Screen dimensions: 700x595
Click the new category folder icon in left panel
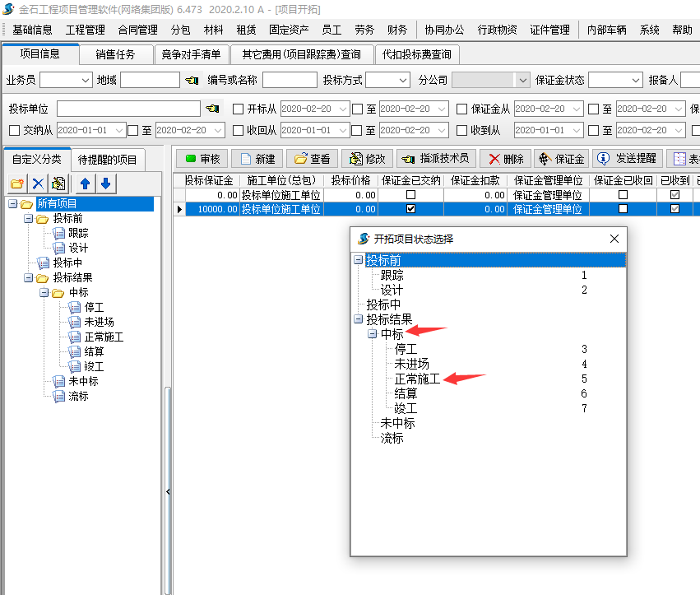16,184
